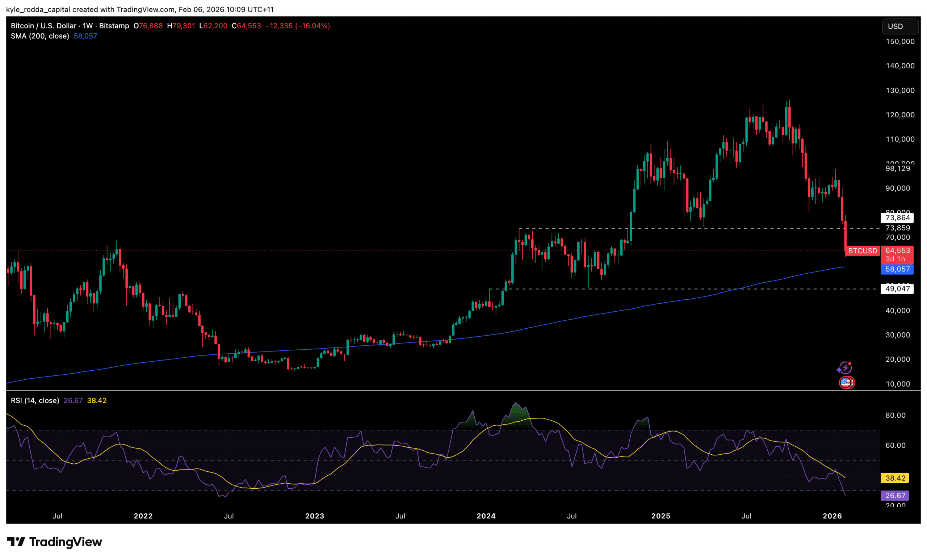
Task: Click the 2026 label on time axis
Action: pyautogui.click(x=832, y=516)
